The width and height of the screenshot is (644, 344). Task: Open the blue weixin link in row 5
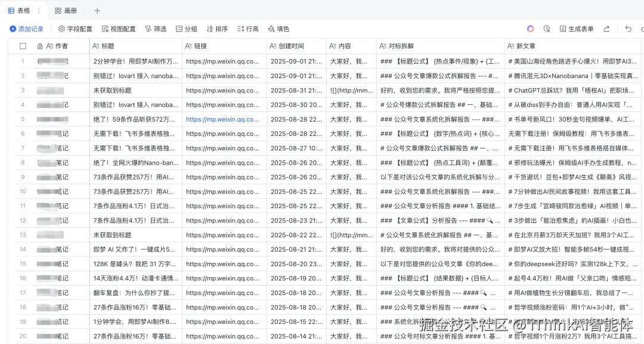pyautogui.click(x=222, y=119)
